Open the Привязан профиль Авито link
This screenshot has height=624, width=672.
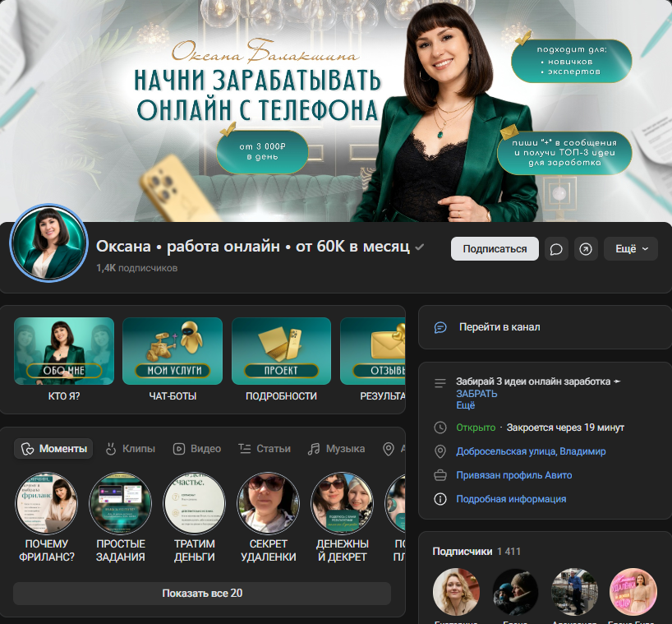(513, 475)
